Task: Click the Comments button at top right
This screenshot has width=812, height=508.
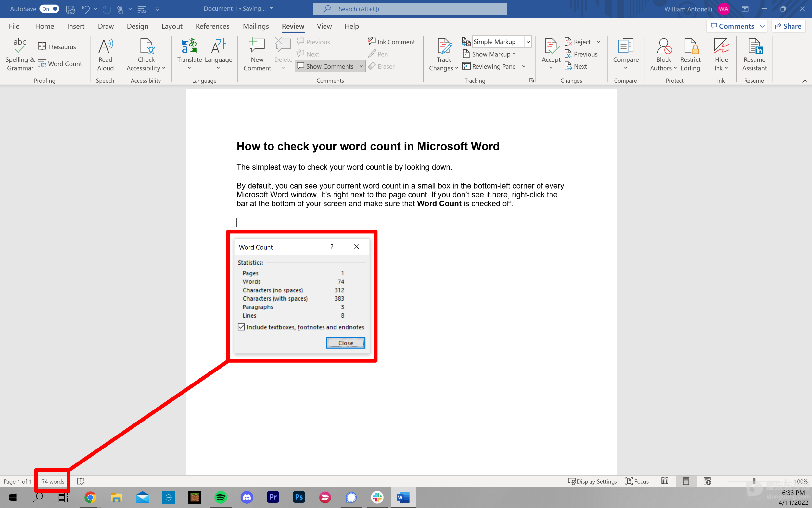Action: tap(737, 26)
